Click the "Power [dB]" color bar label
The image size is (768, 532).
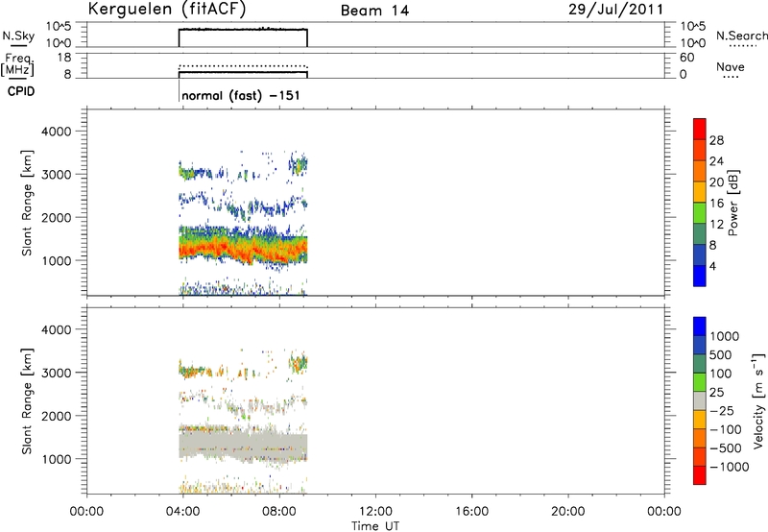(x=732, y=203)
